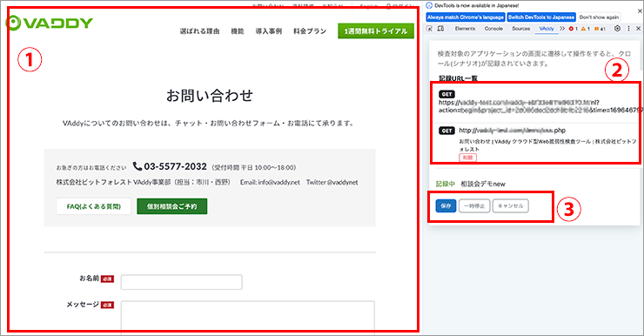Click the orange issues count 41
This screenshot has height=336, width=644.
tap(600, 29)
